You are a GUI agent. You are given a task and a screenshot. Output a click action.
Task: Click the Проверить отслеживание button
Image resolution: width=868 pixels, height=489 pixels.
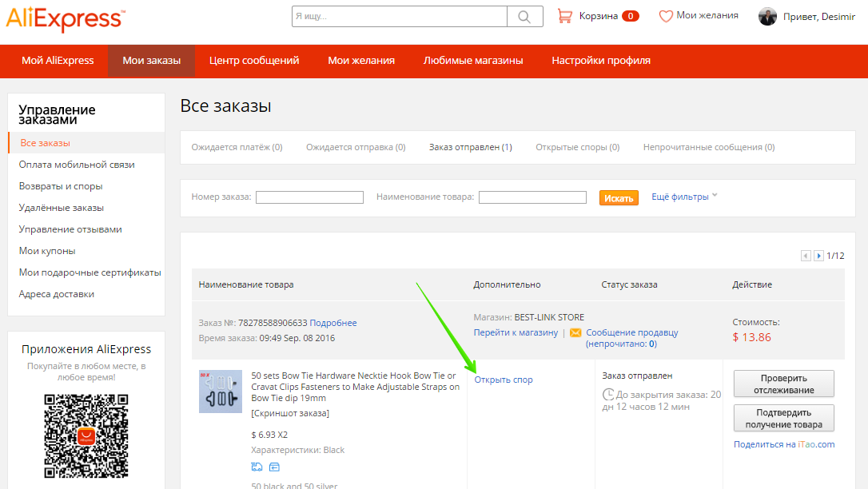click(784, 384)
